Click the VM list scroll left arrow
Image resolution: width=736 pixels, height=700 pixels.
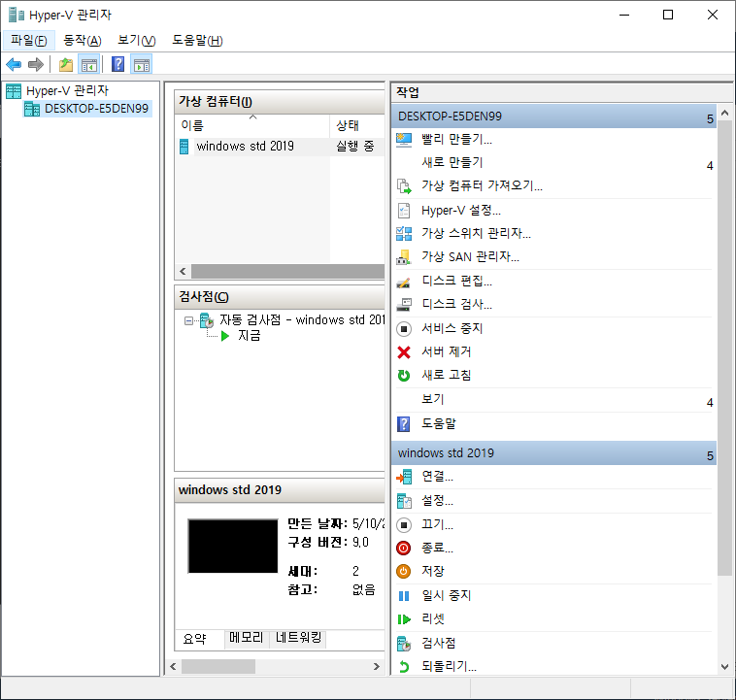click(x=184, y=272)
